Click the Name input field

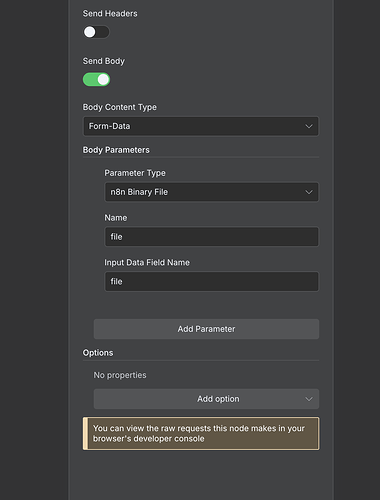212,237
